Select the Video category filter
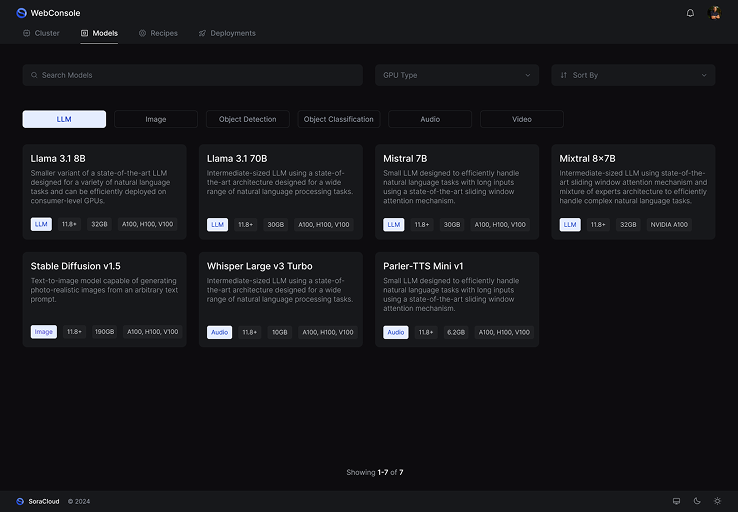This screenshot has height=512, width=738. coord(521,119)
